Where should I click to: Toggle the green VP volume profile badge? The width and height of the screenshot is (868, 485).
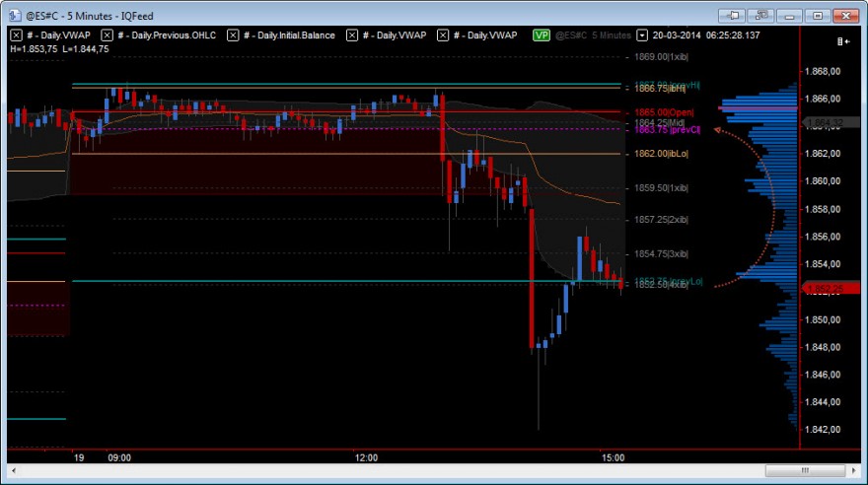pos(541,35)
